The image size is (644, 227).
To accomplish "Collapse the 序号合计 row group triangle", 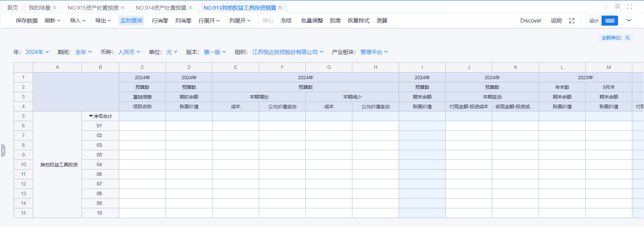I will click(x=91, y=116).
